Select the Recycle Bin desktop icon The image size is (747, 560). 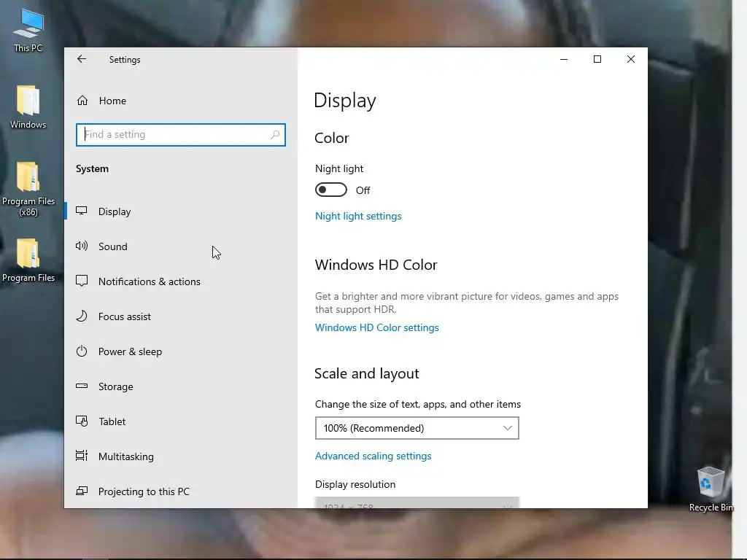coord(711,489)
